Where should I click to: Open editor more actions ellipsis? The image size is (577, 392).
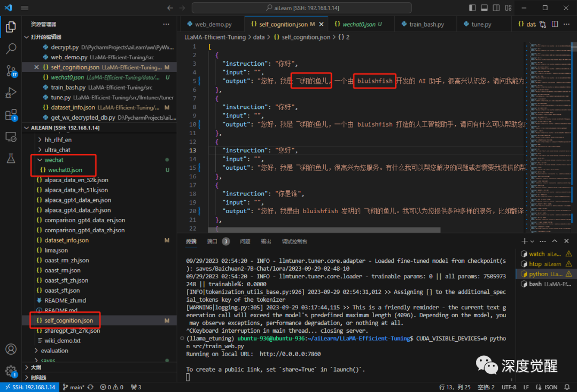pyautogui.click(x=567, y=24)
